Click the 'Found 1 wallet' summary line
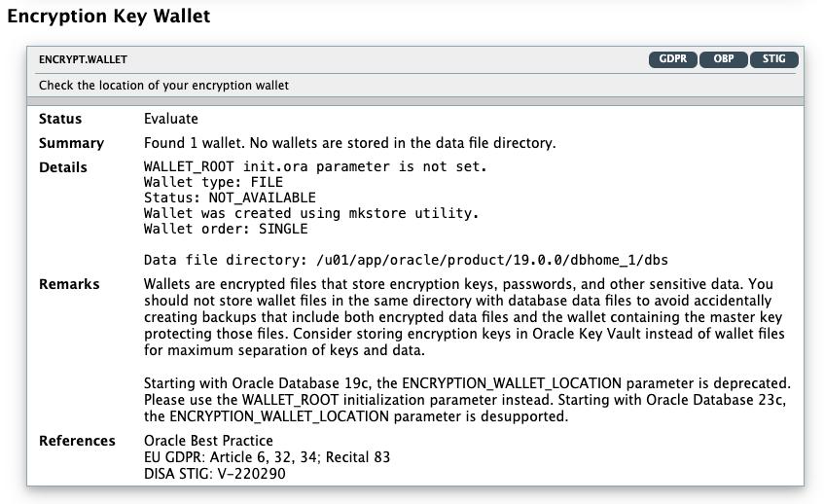This screenshot has width=824, height=504. coord(350,143)
